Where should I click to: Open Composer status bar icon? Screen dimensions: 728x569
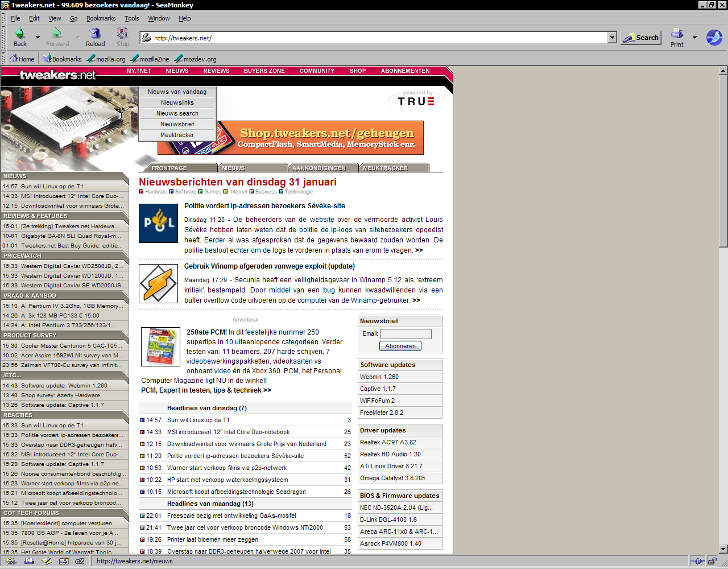(x=47, y=561)
